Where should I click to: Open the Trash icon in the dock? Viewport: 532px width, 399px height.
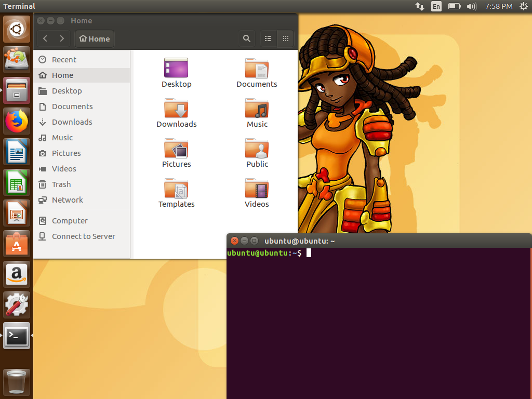point(17,382)
